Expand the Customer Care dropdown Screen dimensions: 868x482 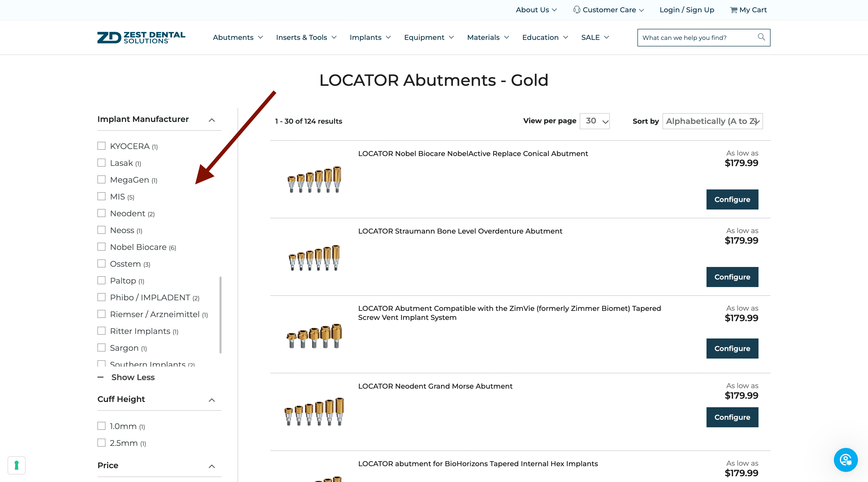pyautogui.click(x=613, y=10)
